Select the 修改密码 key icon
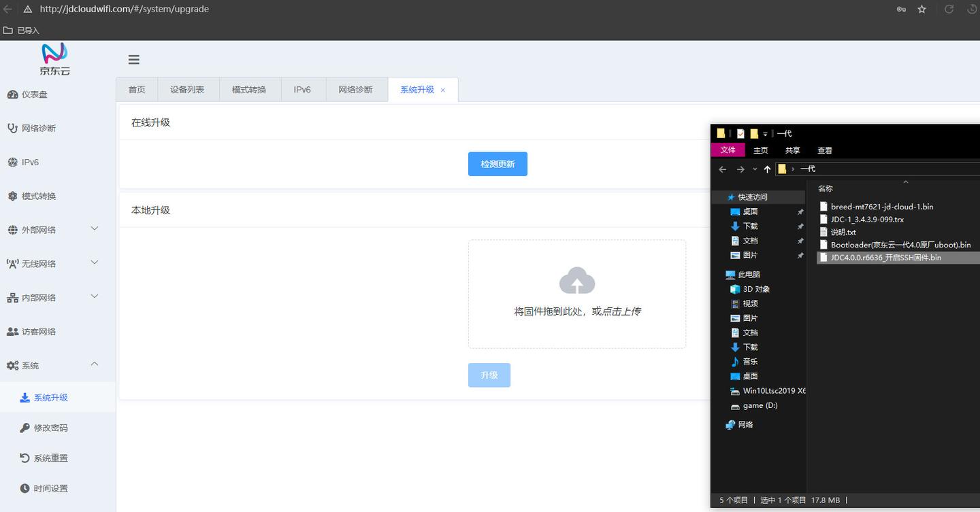980x512 pixels. click(x=25, y=427)
